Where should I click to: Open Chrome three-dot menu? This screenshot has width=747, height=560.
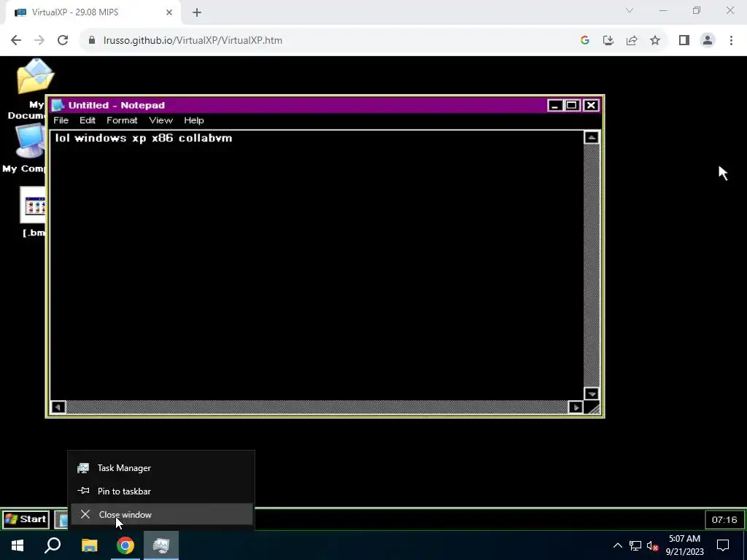pos(731,41)
